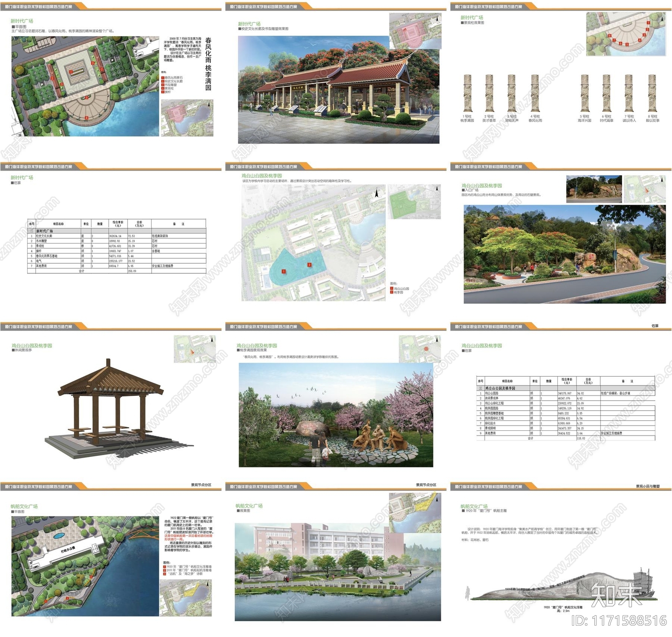Click the text '材料：花岗岩、磨石'
This screenshot has width=672, height=637.
click(x=475, y=540)
